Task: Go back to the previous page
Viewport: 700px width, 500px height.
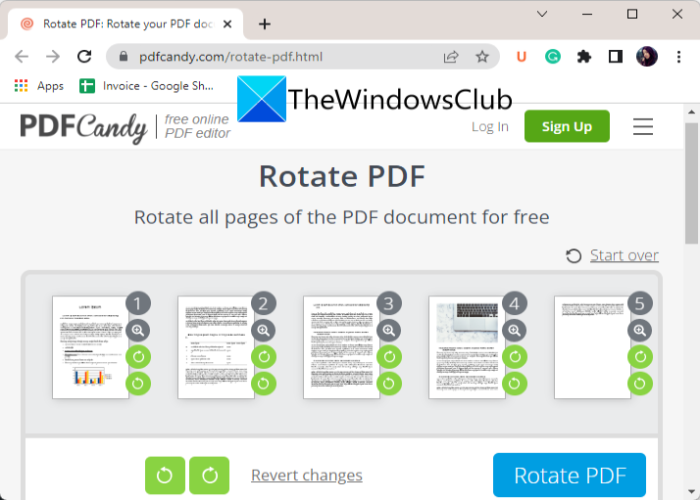Action: 21,57
